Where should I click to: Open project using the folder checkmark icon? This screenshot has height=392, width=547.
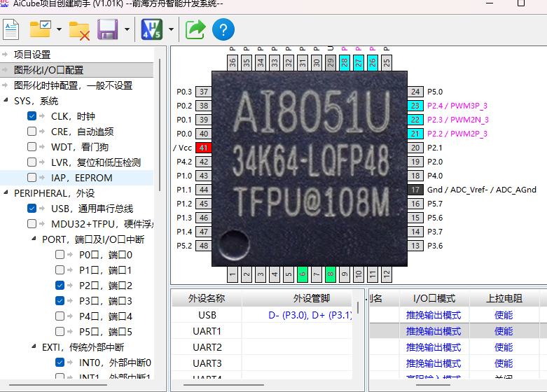click(x=40, y=29)
